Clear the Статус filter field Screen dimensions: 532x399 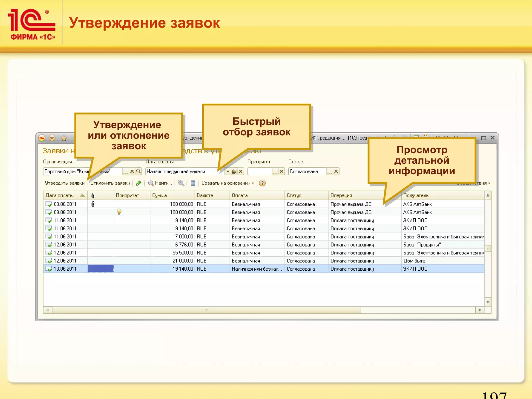pos(336,171)
